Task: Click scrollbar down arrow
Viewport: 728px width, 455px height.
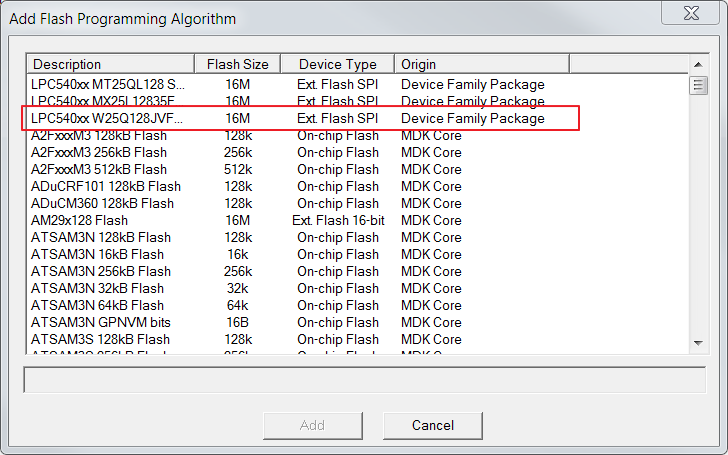Action: coord(698,343)
